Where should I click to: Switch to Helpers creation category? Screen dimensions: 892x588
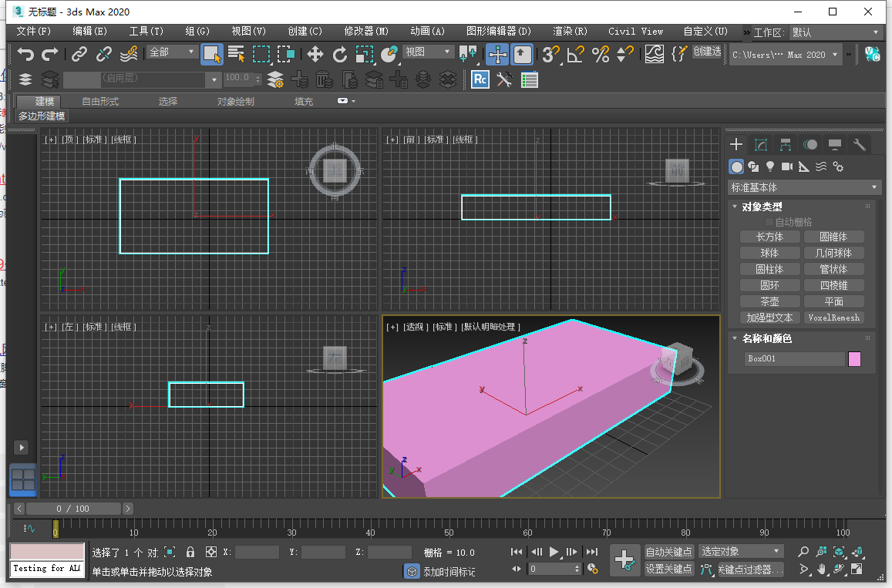pyautogui.click(x=804, y=166)
